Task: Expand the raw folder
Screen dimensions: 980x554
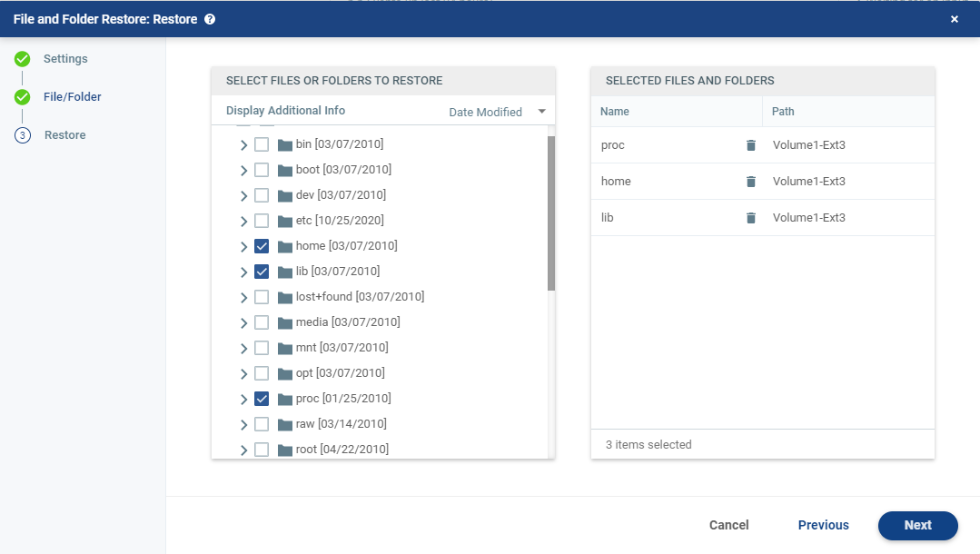Action: click(243, 424)
